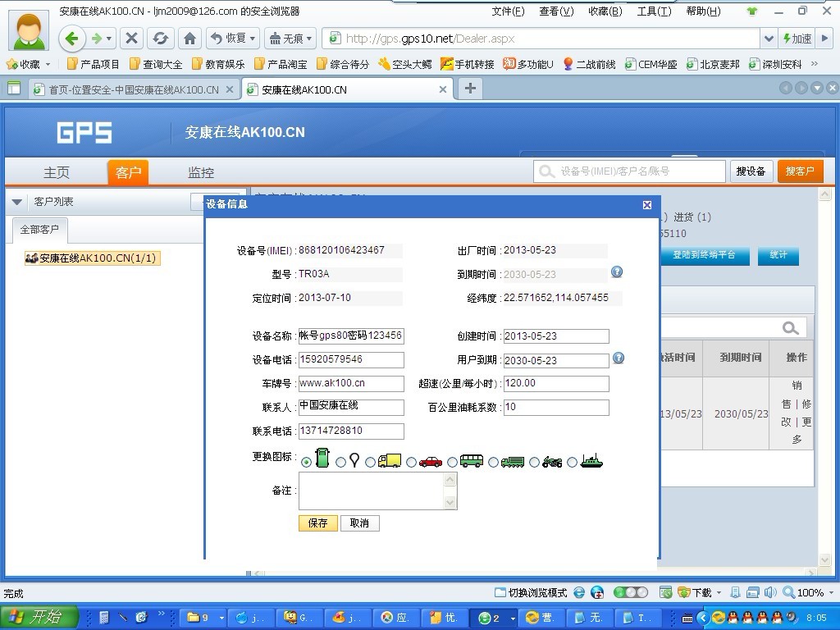Collapse the 客户列表 panel triangle
Image resolution: width=840 pixels, height=630 pixels.
(16, 202)
